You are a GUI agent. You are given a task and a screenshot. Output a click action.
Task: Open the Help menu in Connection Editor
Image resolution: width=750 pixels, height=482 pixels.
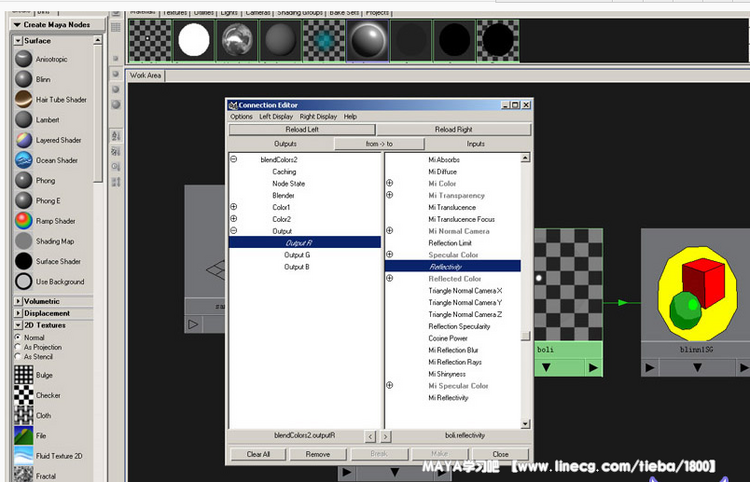(x=350, y=116)
